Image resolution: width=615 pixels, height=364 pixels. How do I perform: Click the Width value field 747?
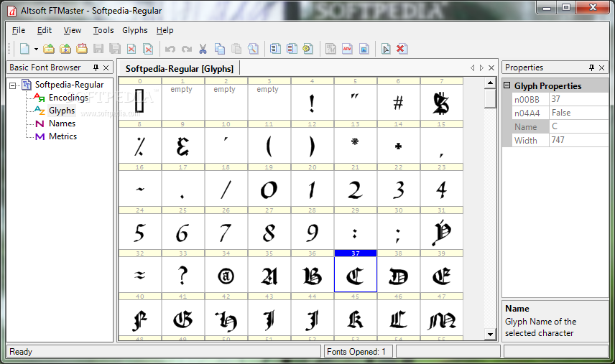pos(578,140)
